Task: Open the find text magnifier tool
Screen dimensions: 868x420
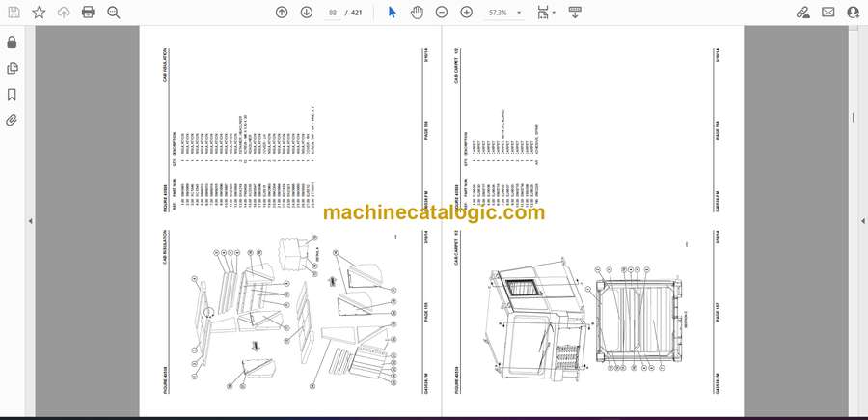Action: (114, 13)
